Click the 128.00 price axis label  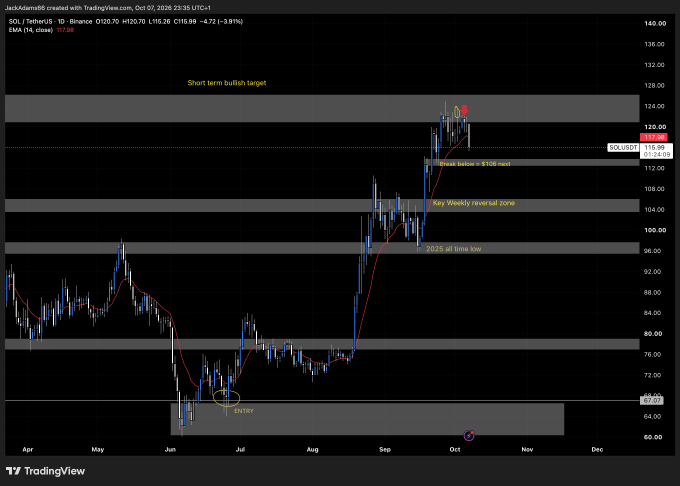tap(654, 85)
